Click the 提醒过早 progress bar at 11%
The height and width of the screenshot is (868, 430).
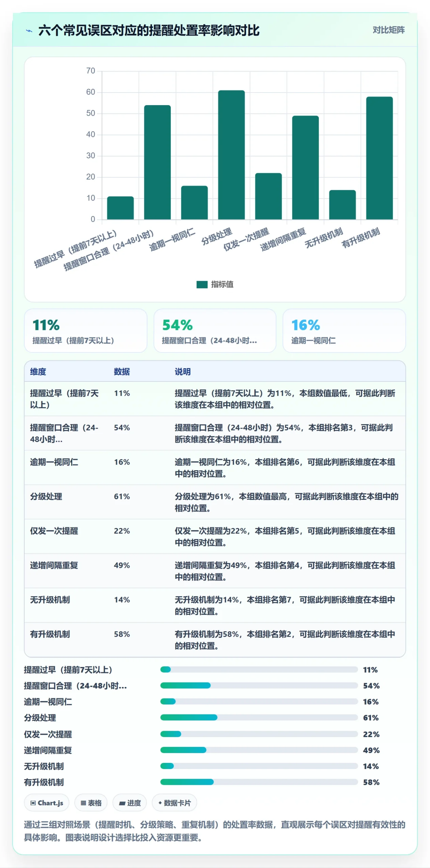point(259,669)
